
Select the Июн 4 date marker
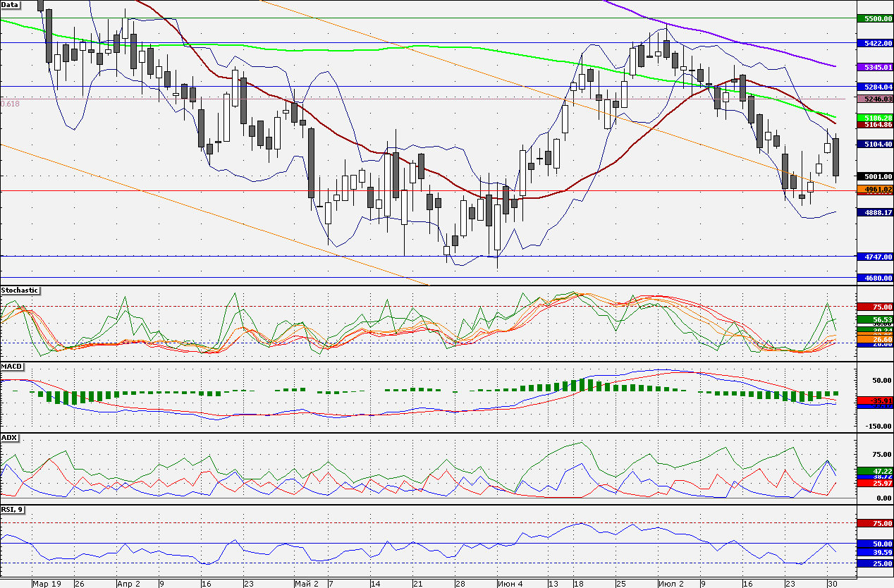[510, 584]
